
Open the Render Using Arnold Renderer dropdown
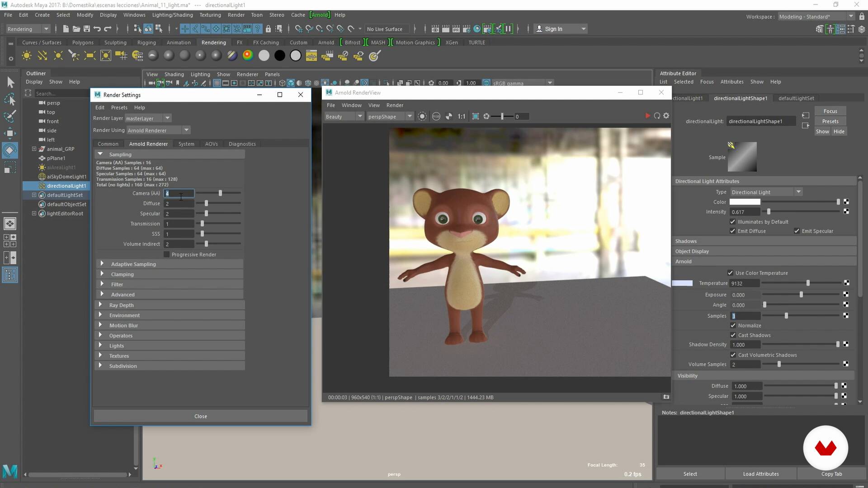[x=158, y=130]
